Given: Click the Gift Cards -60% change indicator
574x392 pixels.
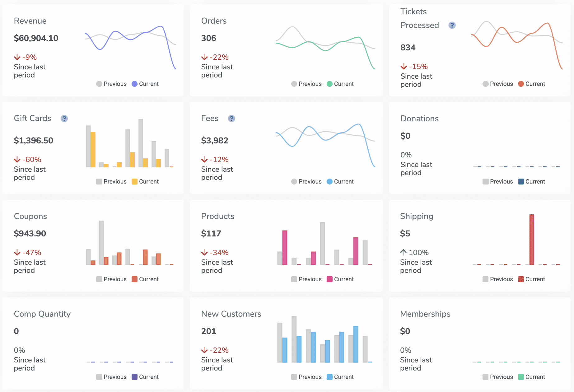Looking at the screenshot, I should click(x=27, y=160).
